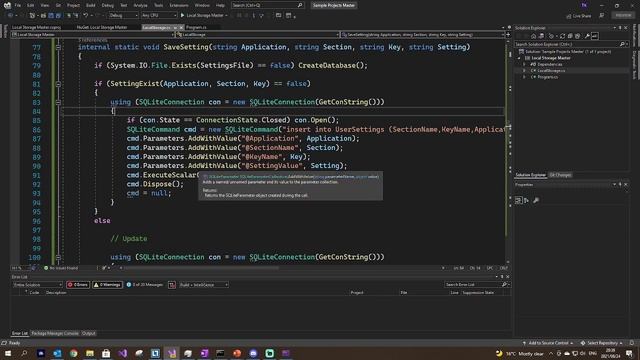
Task: Open the editor zoom level dropdown
Action: pyautogui.click(x=20, y=268)
